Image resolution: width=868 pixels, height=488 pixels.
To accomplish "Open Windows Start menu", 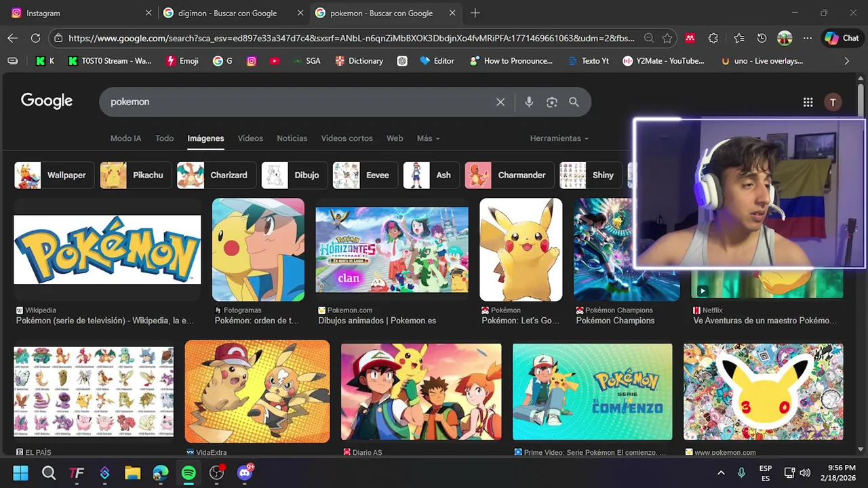I will (20, 472).
